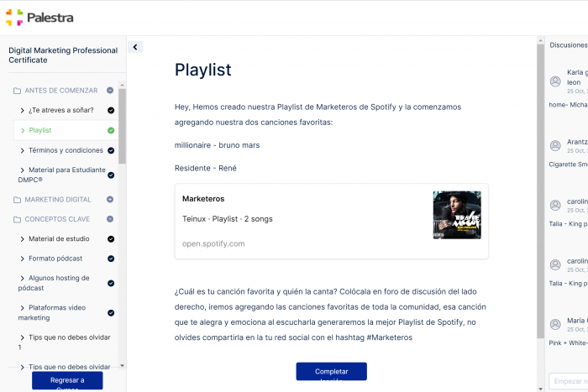Click Karla's user avatar in discussions

pos(555,81)
